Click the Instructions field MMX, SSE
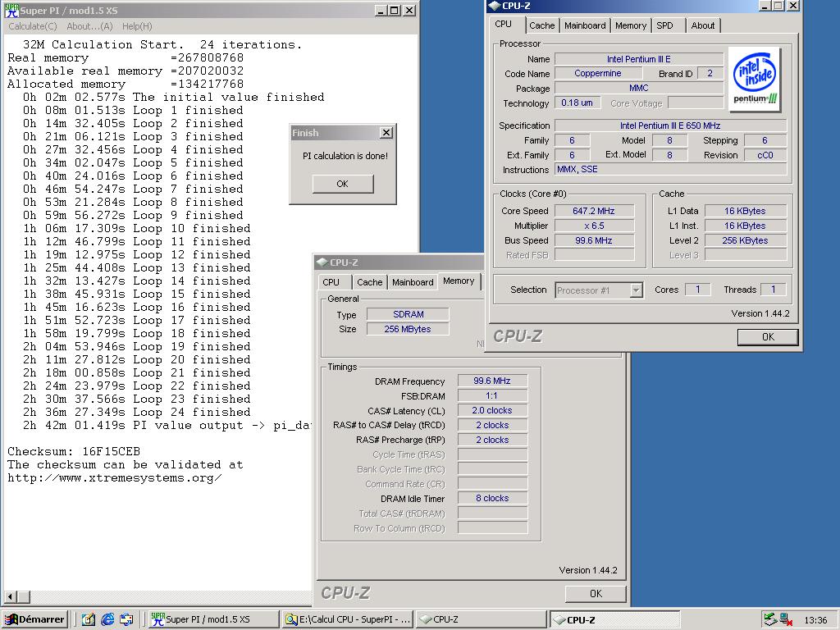Viewport: 840px width, 630px height. coord(670,169)
